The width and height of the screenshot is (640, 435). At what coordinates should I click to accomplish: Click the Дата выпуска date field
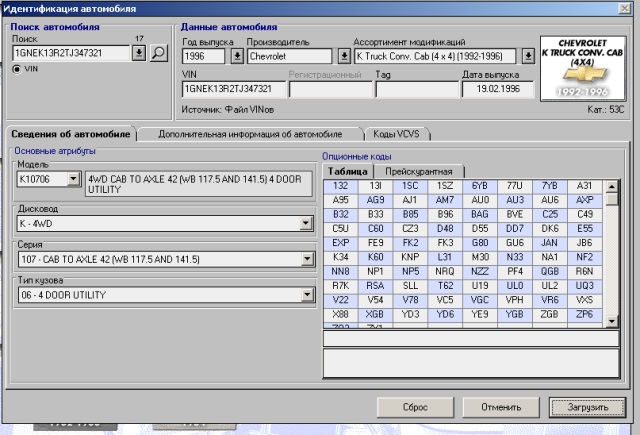point(498,89)
